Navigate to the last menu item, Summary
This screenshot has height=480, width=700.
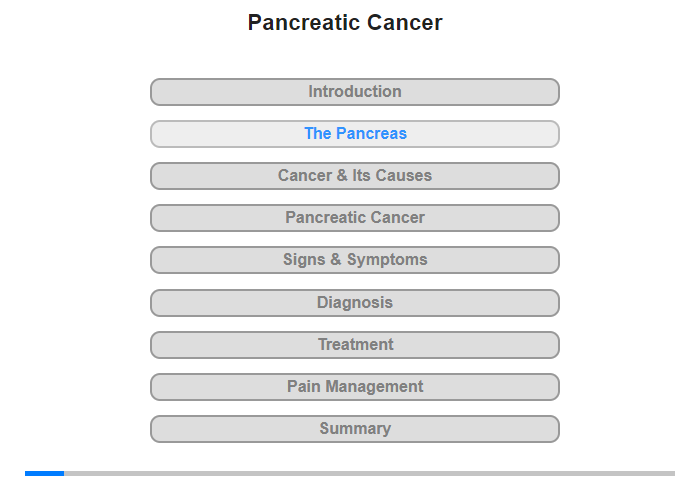(354, 429)
